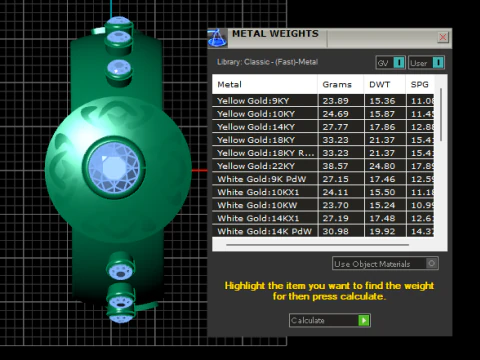This screenshot has width=480, height=360.
Task: Click the Grams column header
Action: pos(341,84)
